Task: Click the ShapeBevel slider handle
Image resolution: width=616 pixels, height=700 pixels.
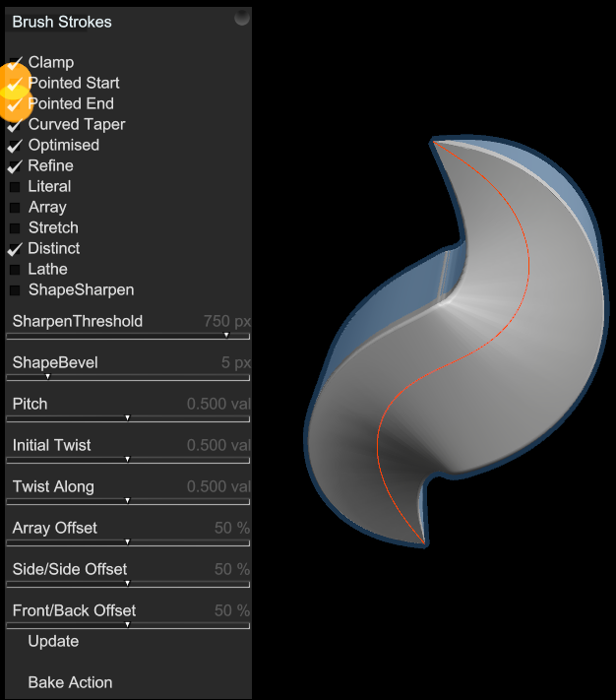Action: (x=48, y=377)
